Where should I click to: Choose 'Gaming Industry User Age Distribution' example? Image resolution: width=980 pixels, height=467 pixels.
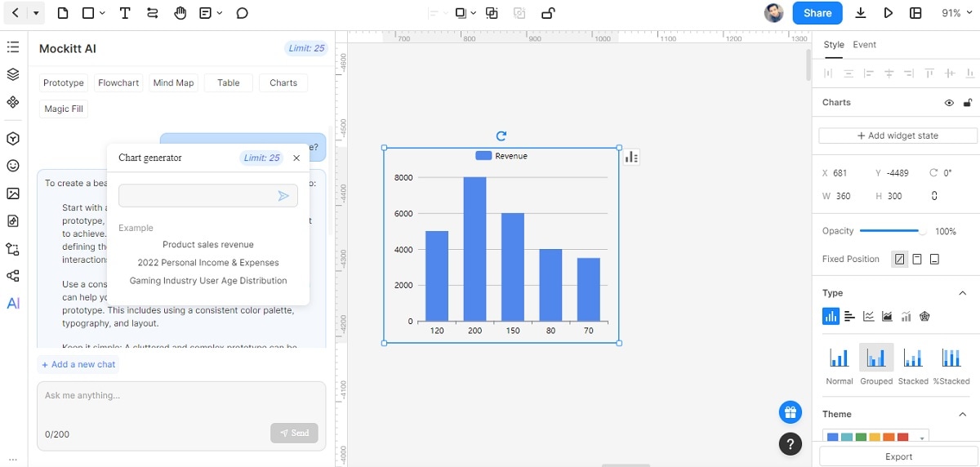pyautogui.click(x=208, y=280)
